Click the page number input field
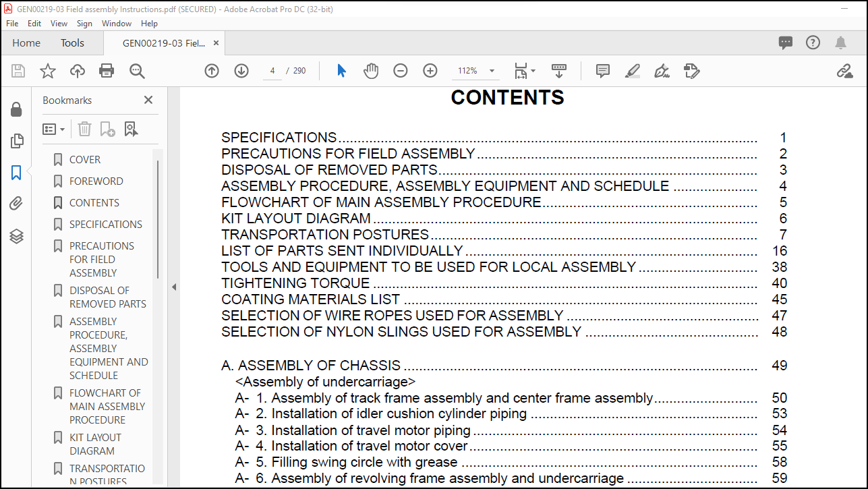 coord(272,71)
